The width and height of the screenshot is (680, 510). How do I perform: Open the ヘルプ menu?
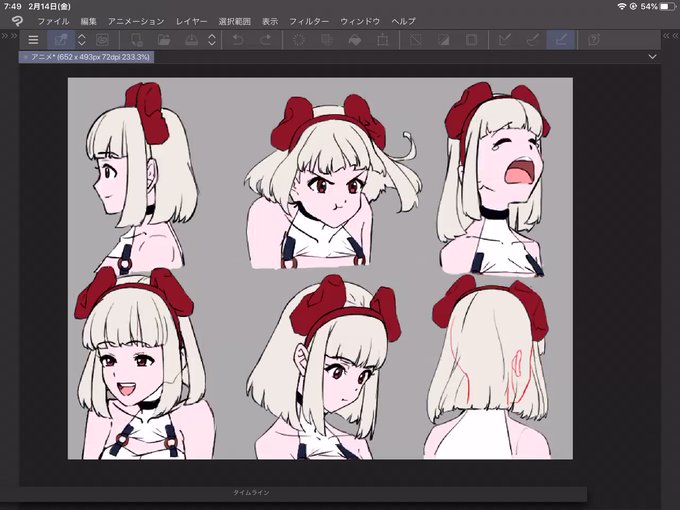[x=403, y=21]
